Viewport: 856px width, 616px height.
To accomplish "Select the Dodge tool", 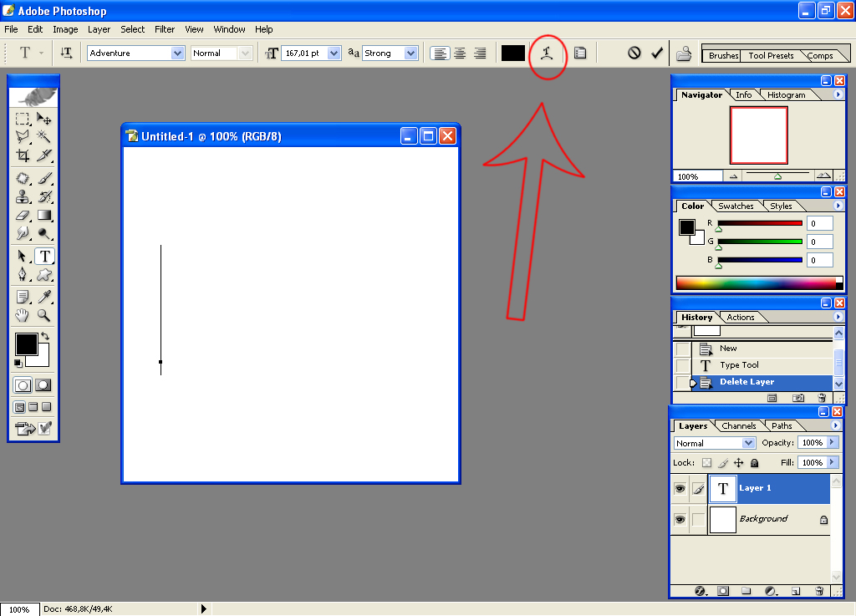I will pos(44,233).
